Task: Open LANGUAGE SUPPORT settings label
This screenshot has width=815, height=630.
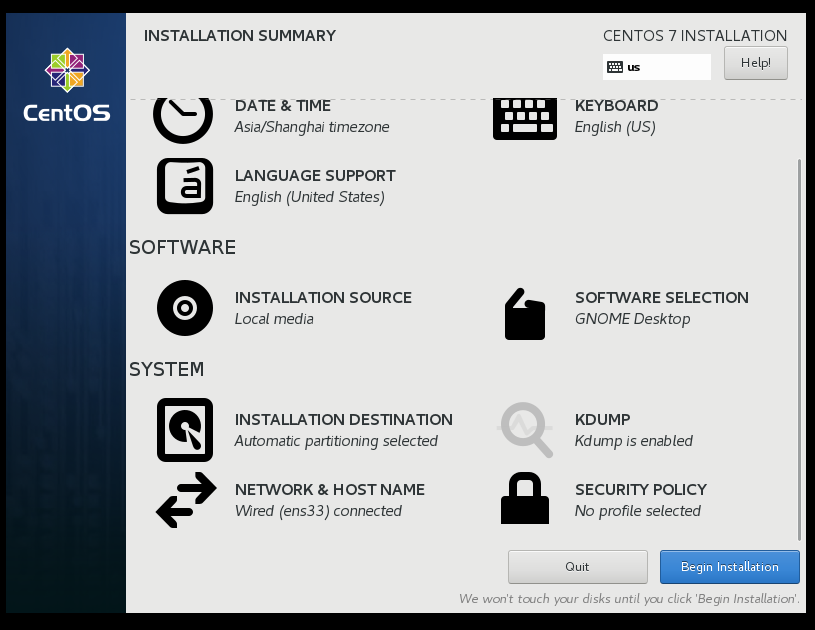Action: tap(315, 176)
